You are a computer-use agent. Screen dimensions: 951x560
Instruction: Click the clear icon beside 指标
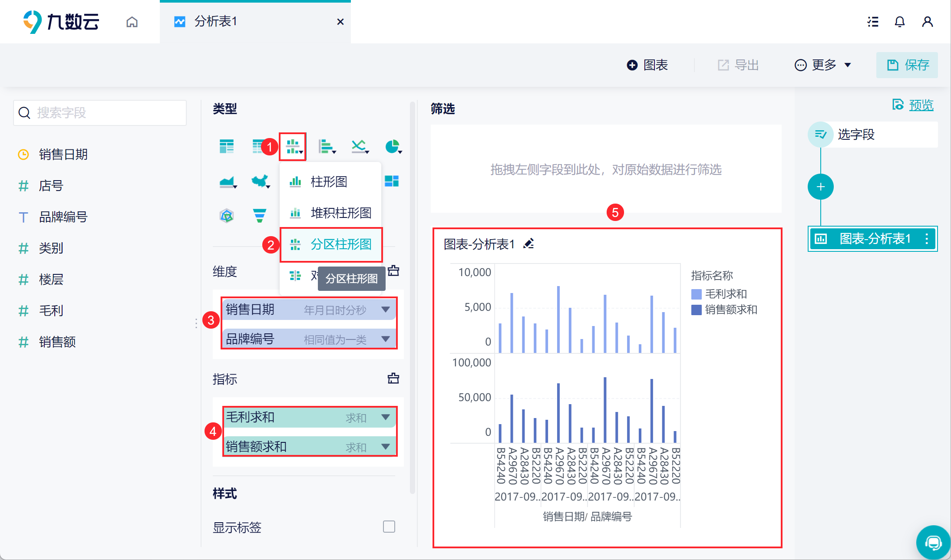pos(393,379)
